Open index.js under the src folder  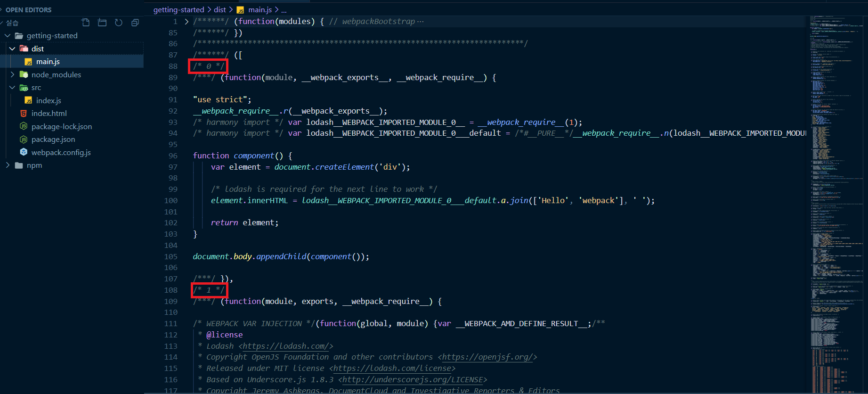pos(49,100)
